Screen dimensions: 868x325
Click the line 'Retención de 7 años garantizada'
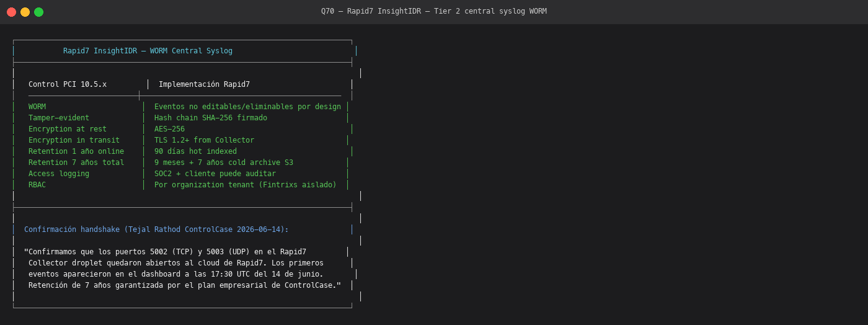[x=185, y=285]
